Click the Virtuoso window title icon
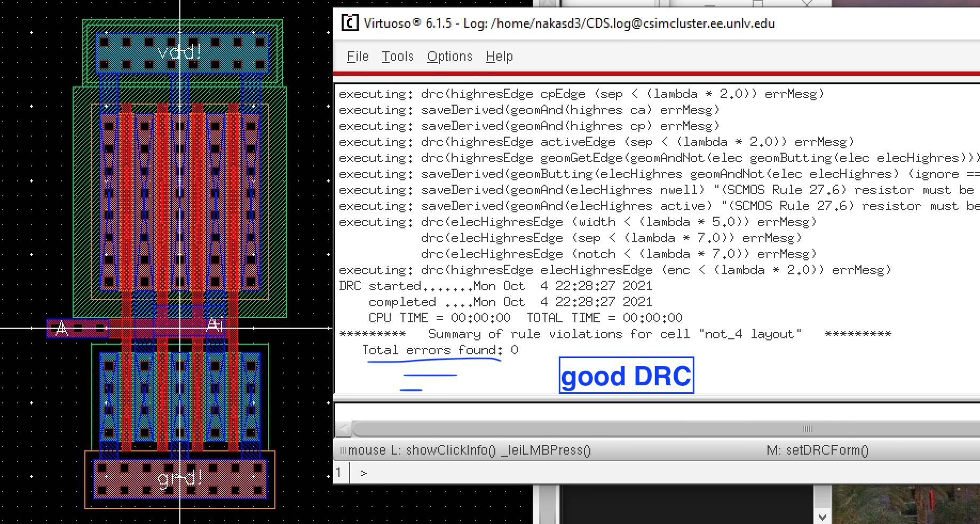This screenshot has height=524, width=980. coord(350,23)
